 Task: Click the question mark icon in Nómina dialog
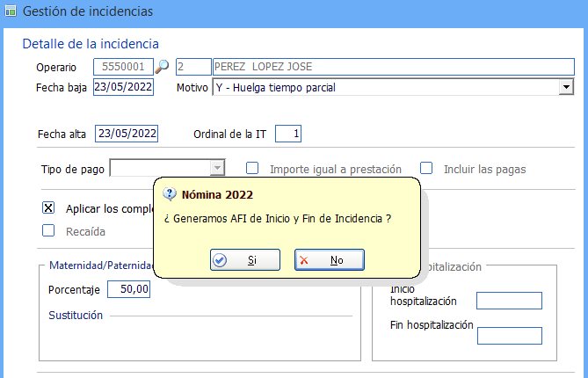(170, 194)
